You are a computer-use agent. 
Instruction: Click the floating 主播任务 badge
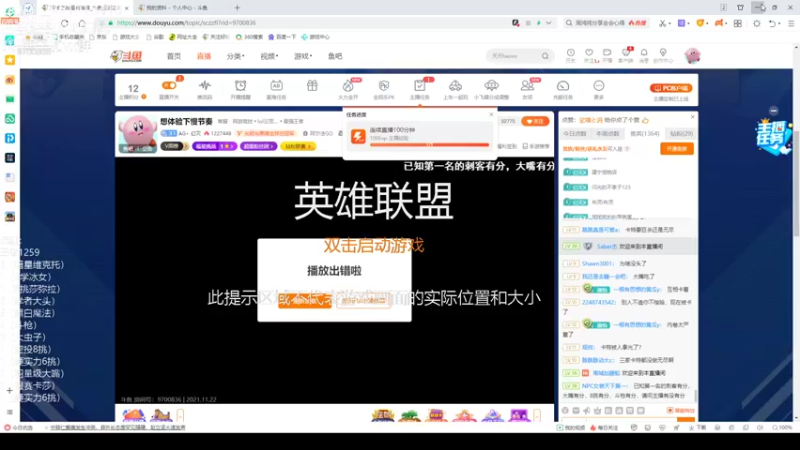coord(772,136)
